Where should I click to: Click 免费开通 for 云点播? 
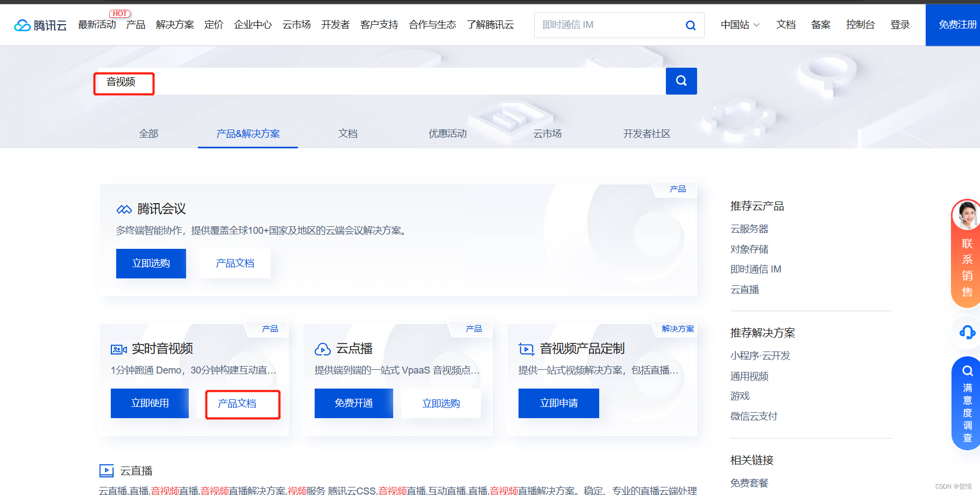pyautogui.click(x=353, y=403)
